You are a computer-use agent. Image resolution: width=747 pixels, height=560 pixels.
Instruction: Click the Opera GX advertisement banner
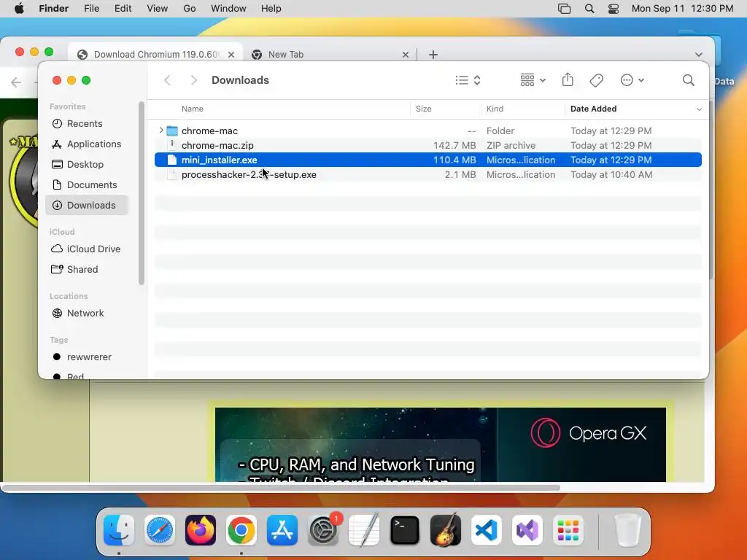(x=441, y=445)
